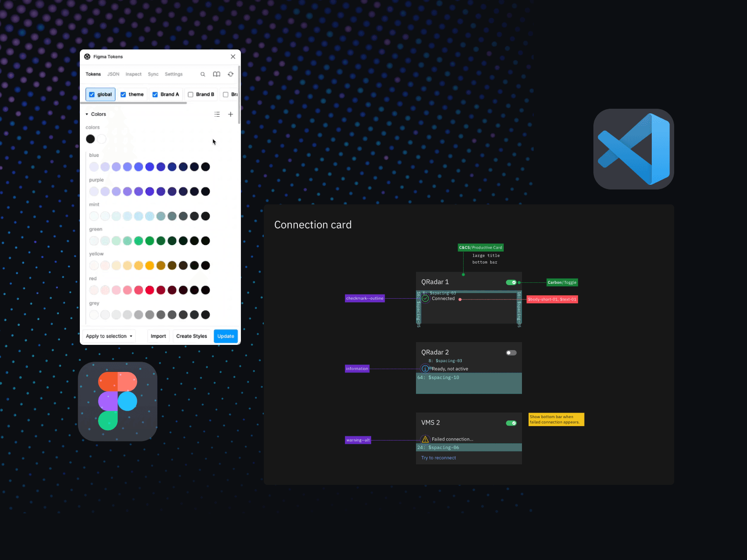Launch the VS Code icon
Screen dimensions: 747x560
pos(633,149)
